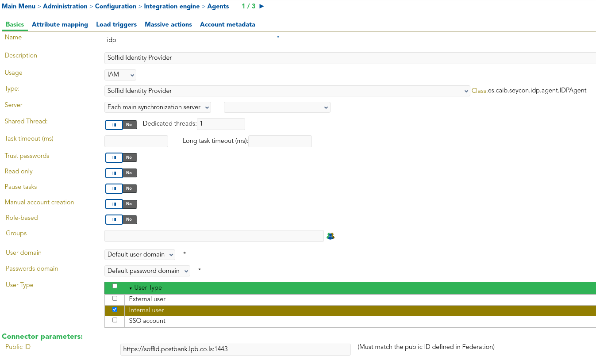Click the Name field containing idp
The image size is (596, 364).
(190, 40)
